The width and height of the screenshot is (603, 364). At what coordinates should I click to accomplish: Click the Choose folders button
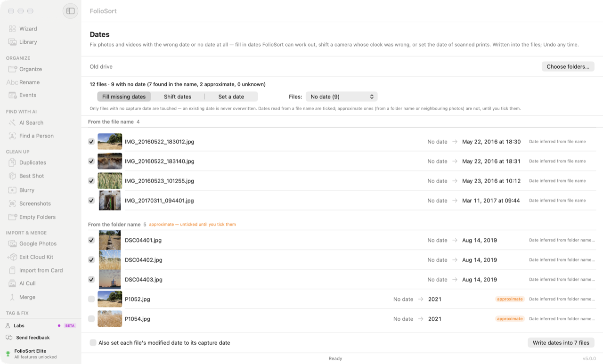click(568, 66)
